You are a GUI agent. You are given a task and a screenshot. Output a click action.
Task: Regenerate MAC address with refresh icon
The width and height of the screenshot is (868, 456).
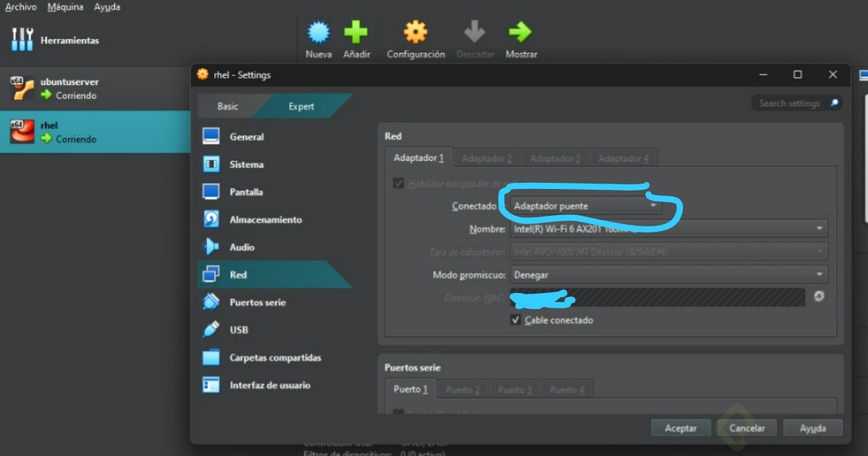[x=819, y=297]
